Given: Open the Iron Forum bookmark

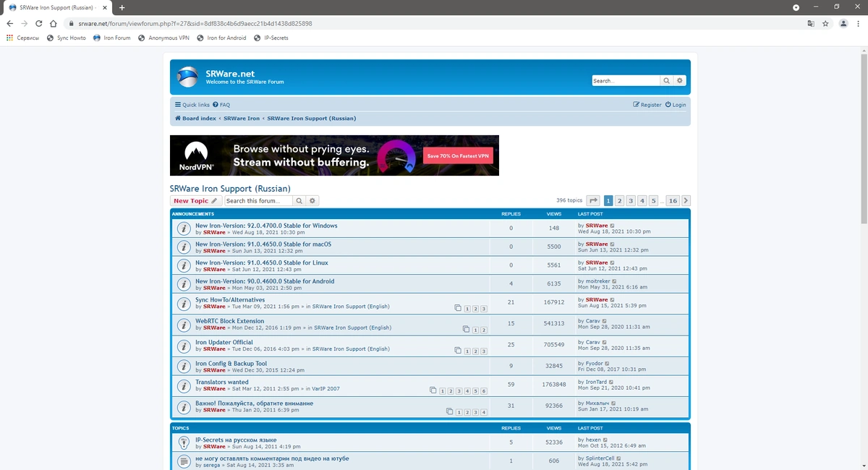Looking at the screenshot, I should coord(111,38).
